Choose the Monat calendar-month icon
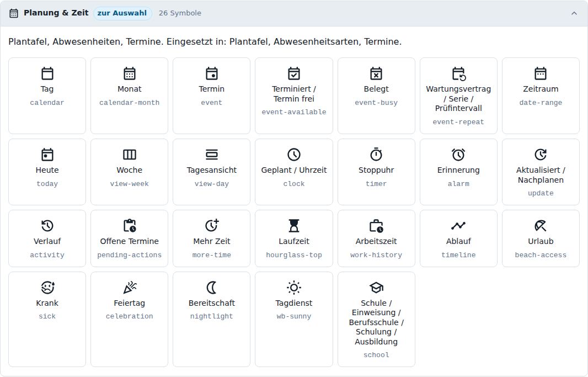This screenshot has width=588, height=377. [130, 73]
